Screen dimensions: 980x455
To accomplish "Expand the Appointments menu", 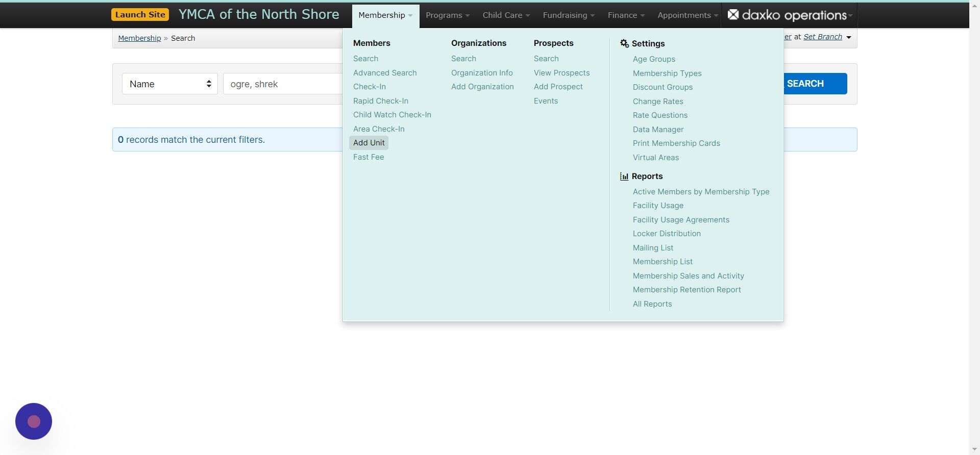I will (x=688, y=15).
